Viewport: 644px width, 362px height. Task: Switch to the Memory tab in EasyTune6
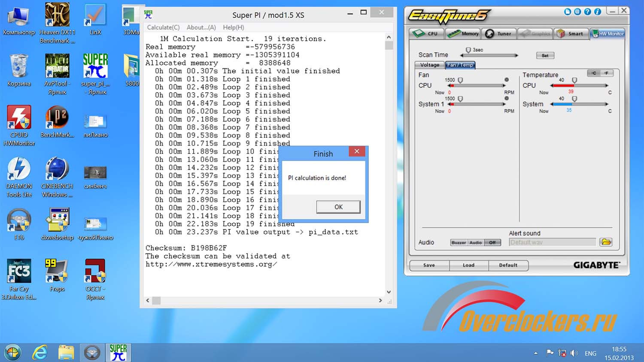point(462,33)
